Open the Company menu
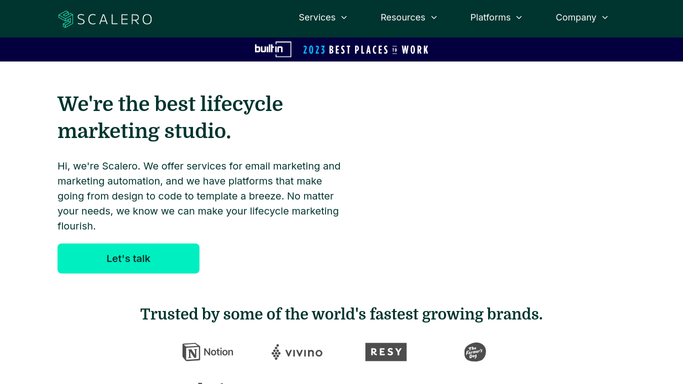The height and width of the screenshot is (384, 683). [575, 17]
